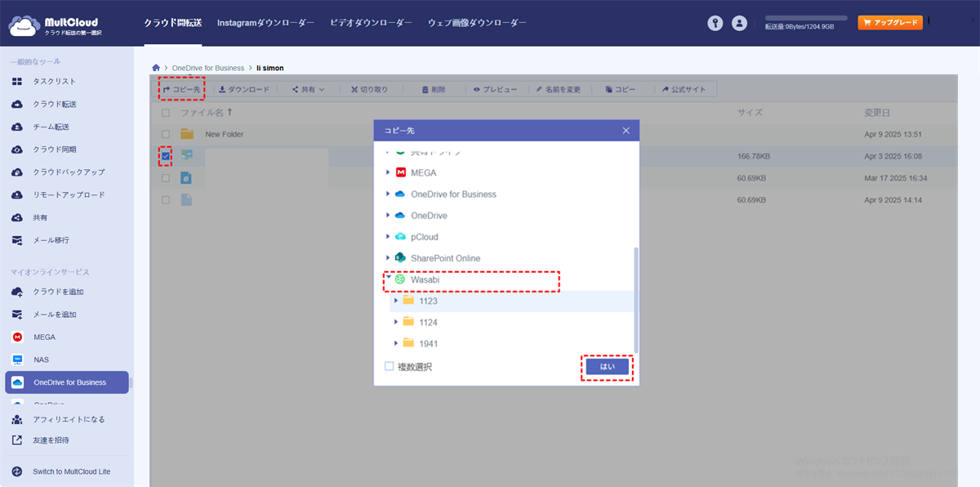Viewport: 980px width, 487px height.
Task: Click the プレビュー toolbar button
Action: (x=495, y=89)
